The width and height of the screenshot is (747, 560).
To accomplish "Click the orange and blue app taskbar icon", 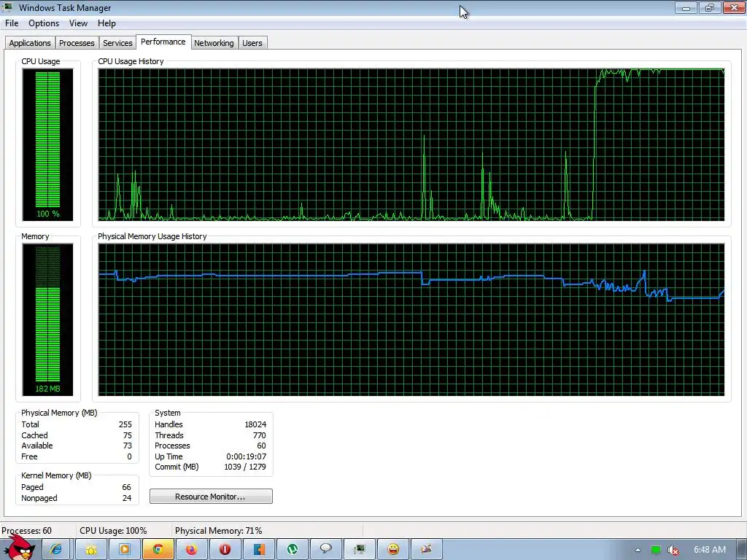I will pyautogui.click(x=259, y=550).
